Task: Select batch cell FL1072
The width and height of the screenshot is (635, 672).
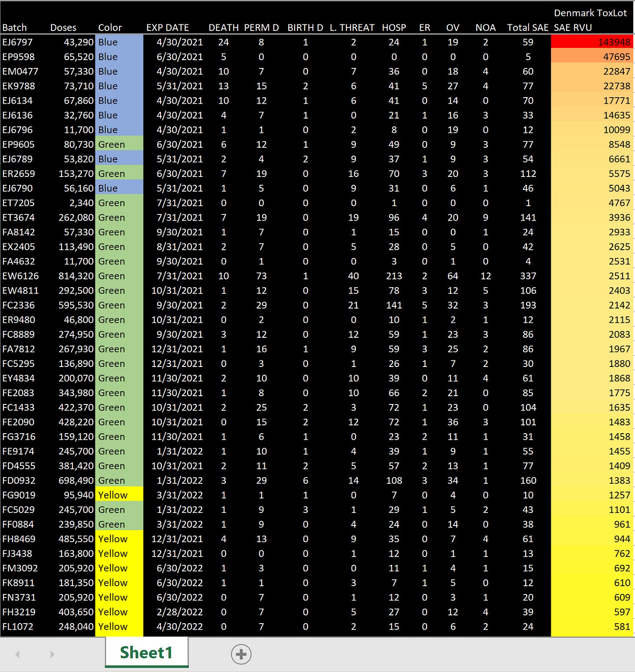Action: [x=18, y=626]
